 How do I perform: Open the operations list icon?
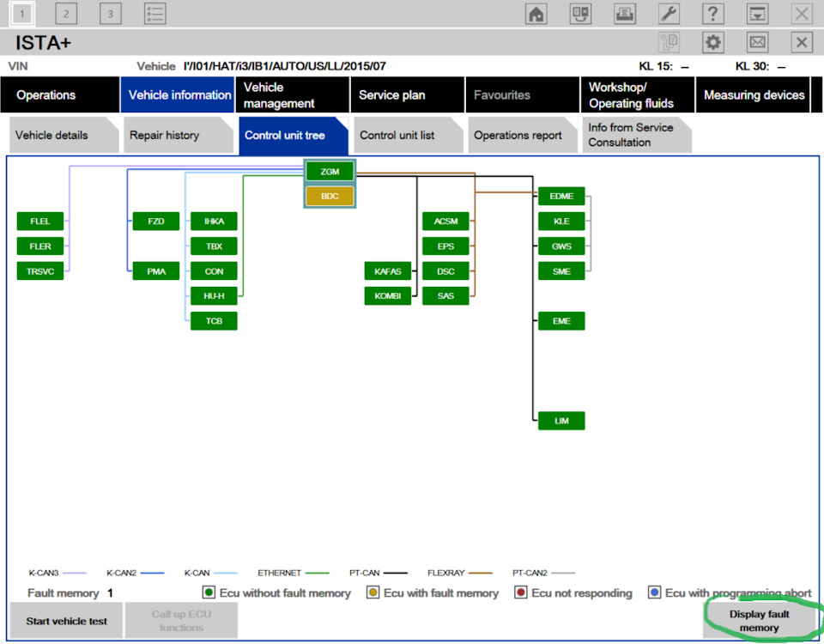point(155,14)
